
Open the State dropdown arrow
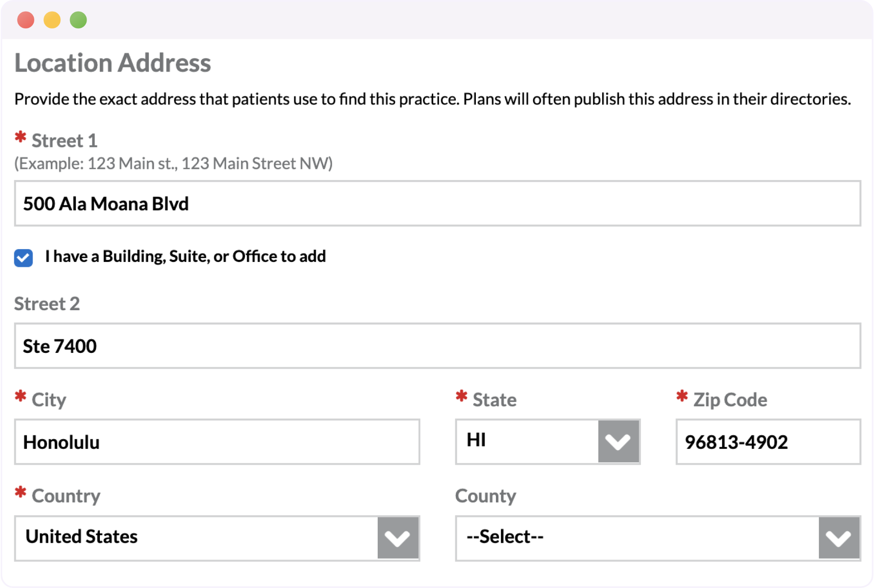(618, 442)
